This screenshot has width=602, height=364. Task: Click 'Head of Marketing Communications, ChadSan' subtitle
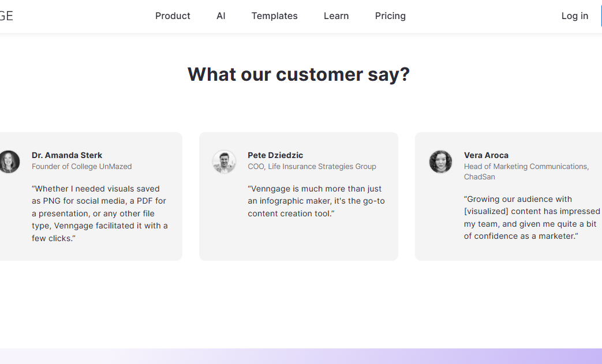(x=526, y=171)
